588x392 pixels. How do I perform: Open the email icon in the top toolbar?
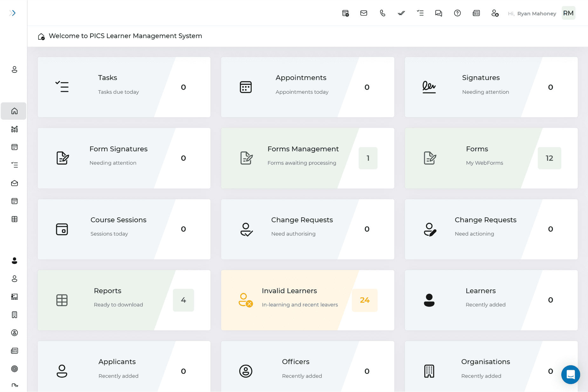364,13
